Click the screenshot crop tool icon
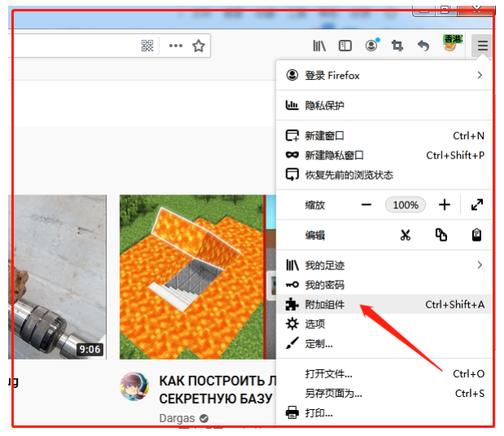 [x=397, y=46]
